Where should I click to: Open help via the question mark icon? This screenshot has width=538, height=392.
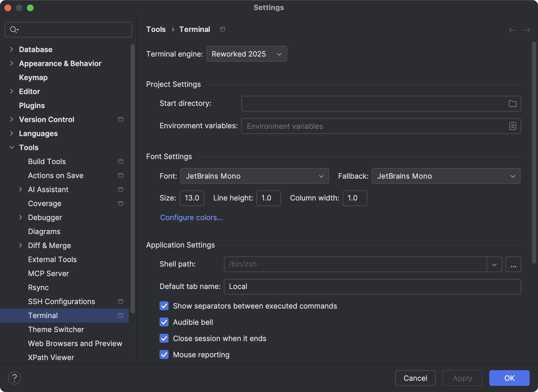[15, 378]
